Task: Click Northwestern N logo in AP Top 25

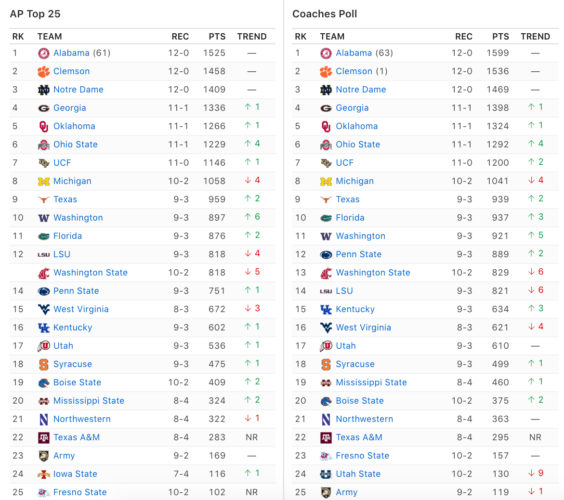Action: point(44,419)
